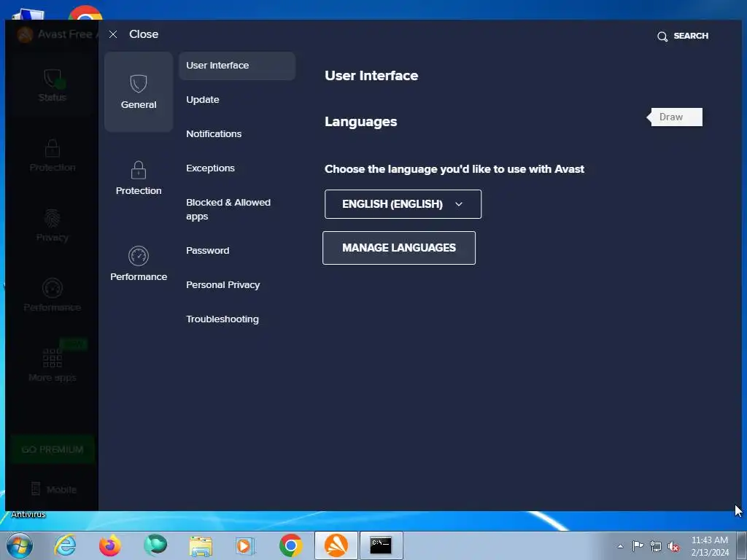Click the Avast logo in title bar
This screenshot has width=747, height=560.
(x=25, y=35)
